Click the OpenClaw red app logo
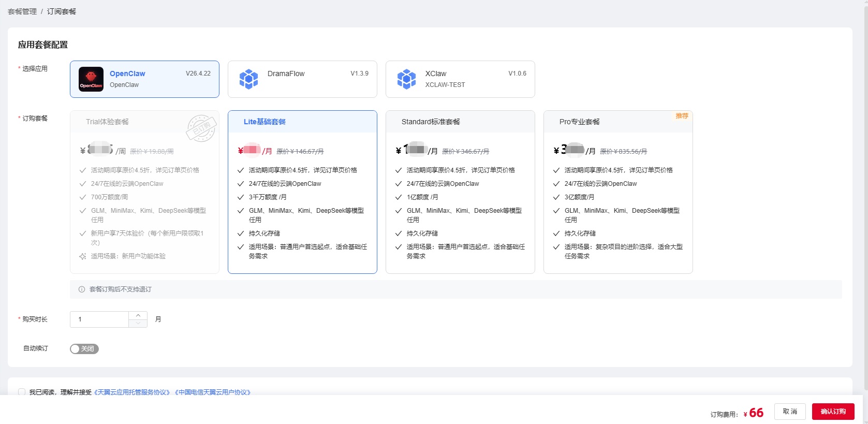 point(91,79)
